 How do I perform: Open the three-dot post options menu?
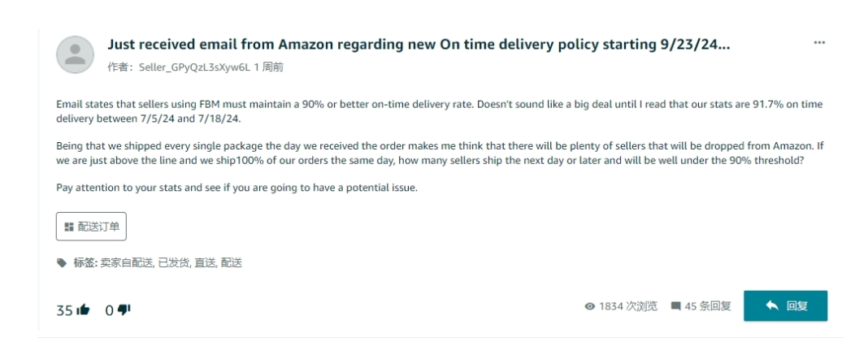(819, 43)
